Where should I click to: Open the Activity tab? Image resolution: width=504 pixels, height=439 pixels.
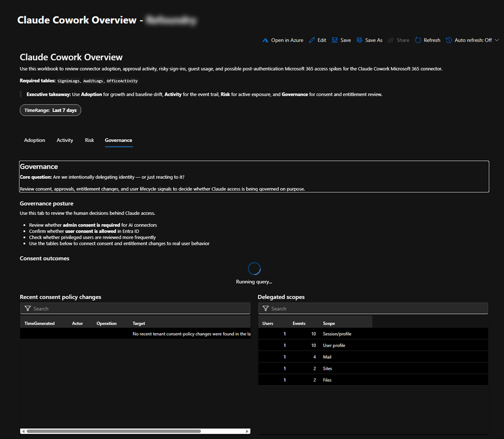tap(65, 140)
